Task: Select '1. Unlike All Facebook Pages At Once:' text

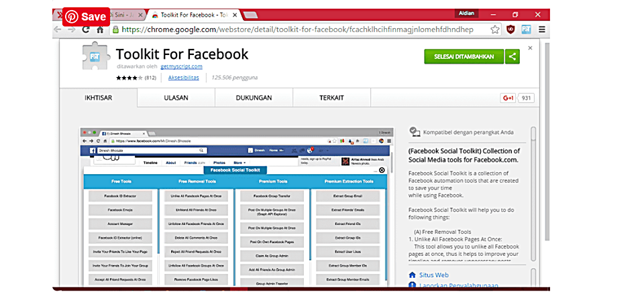Action: pos(455,239)
